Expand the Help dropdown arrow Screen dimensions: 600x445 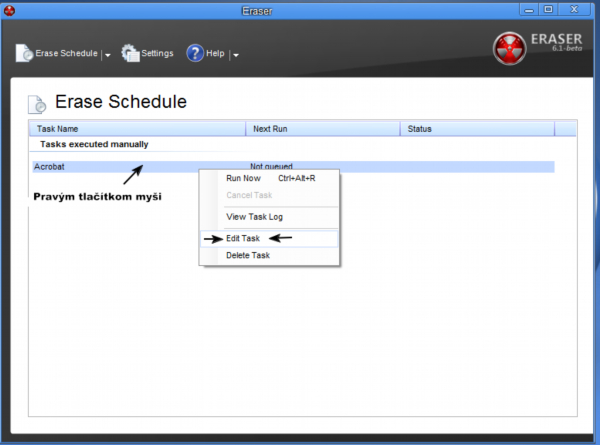click(x=235, y=55)
